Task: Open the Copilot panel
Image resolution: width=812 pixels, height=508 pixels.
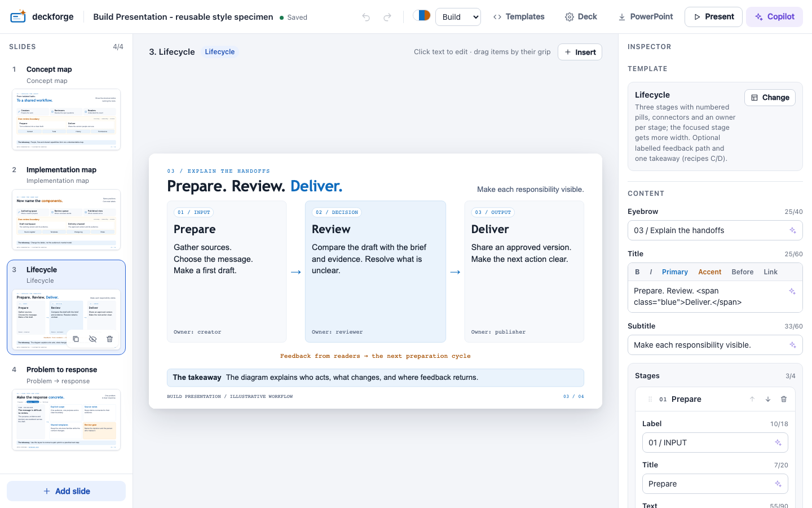Action: pyautogui.click(x=774, y=17)
